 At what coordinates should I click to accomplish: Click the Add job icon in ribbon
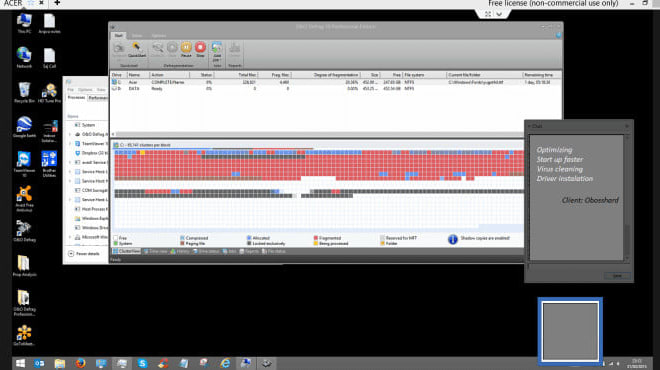(x=217, y=51)
